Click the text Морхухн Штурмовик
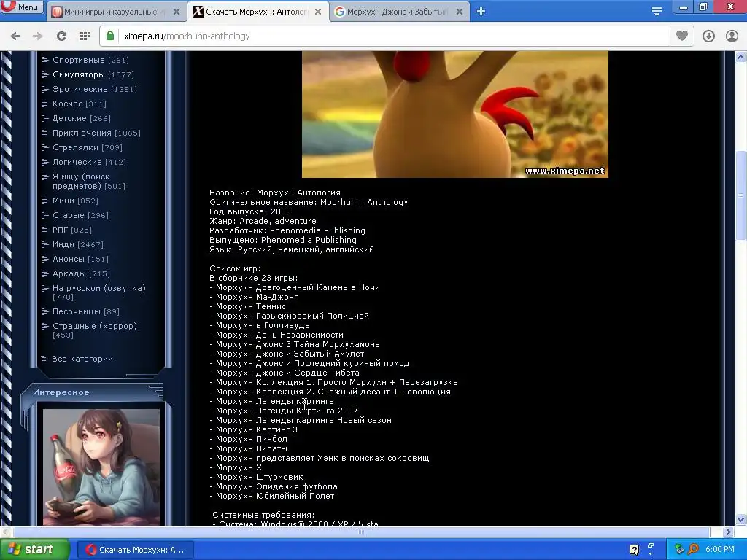 [x=259, y=477]
